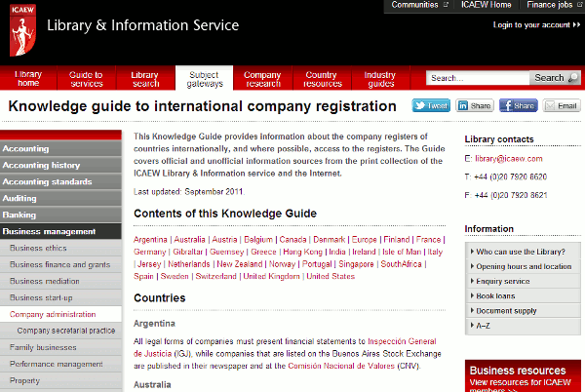The height and width of the screenshot is (392, 585).
Task: Jump to Guernsey in contents
Action: point(226,252)
